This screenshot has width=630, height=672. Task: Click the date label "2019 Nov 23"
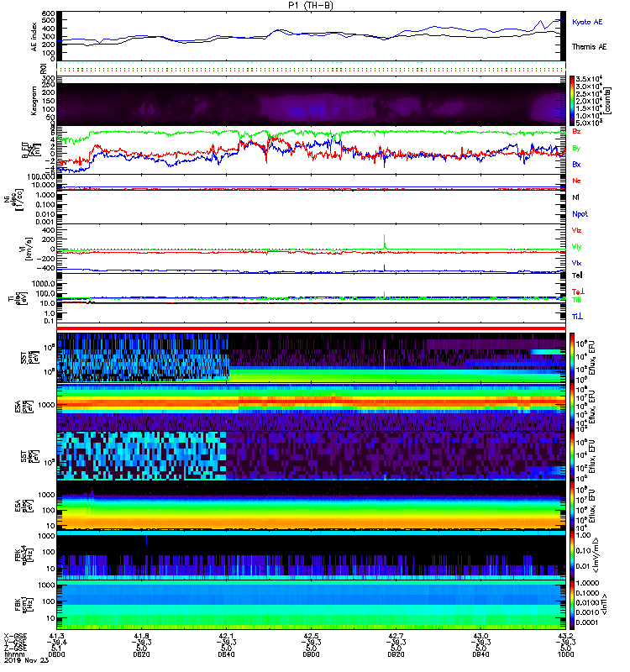click(27, 660)
